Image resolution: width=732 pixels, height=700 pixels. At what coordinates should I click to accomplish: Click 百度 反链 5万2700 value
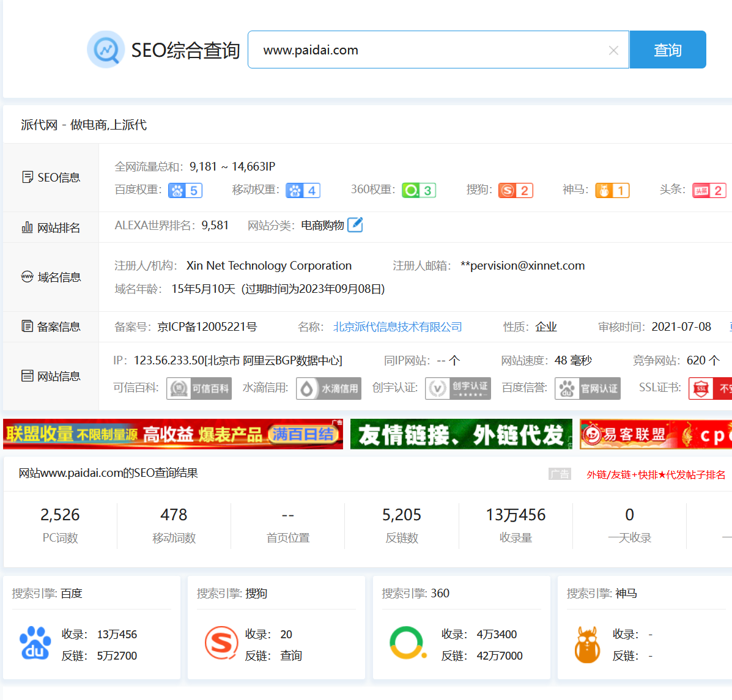click(x=117, y=656)
